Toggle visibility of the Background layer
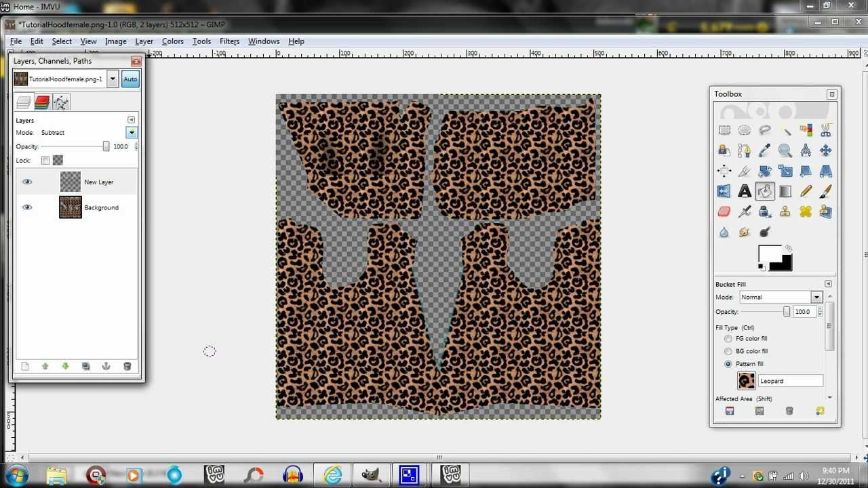 27,207
